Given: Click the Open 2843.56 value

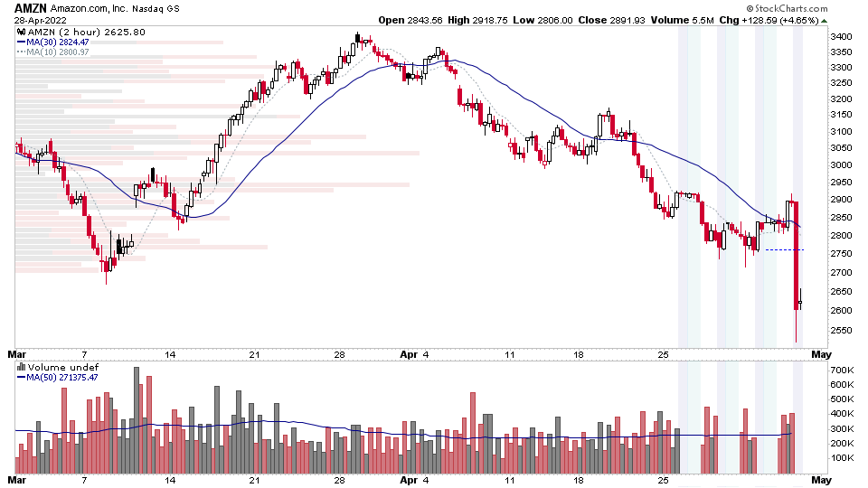Looking at the screenshot, I should click(x=410, y=20).
